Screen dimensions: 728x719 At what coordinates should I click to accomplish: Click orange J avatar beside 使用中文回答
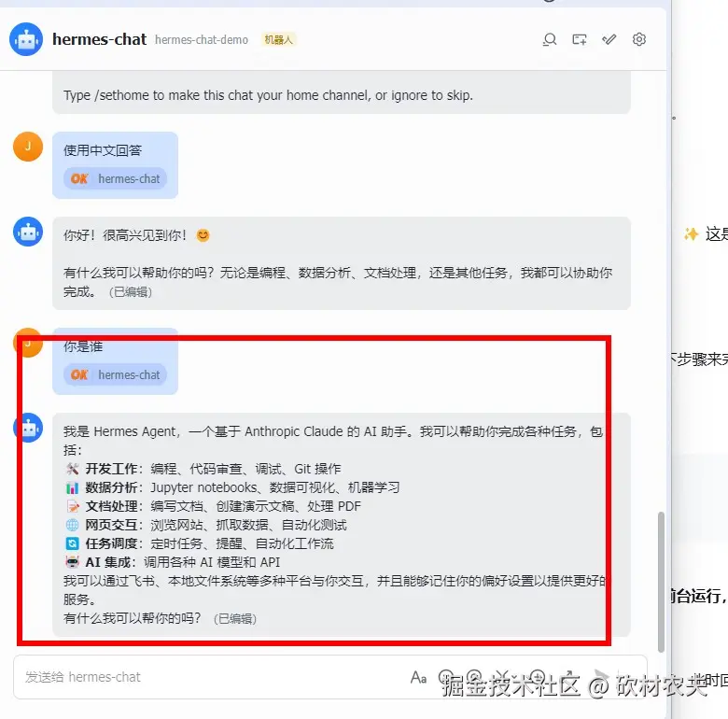[28, 147]
